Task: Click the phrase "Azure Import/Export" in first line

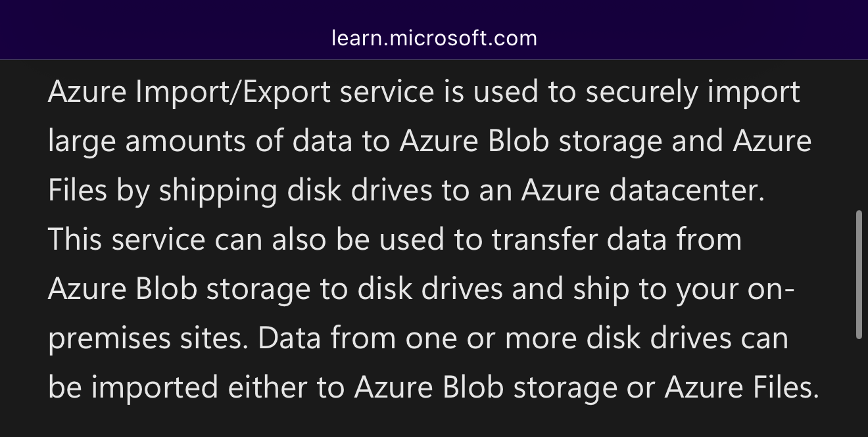Action: (x=189, y=93)
